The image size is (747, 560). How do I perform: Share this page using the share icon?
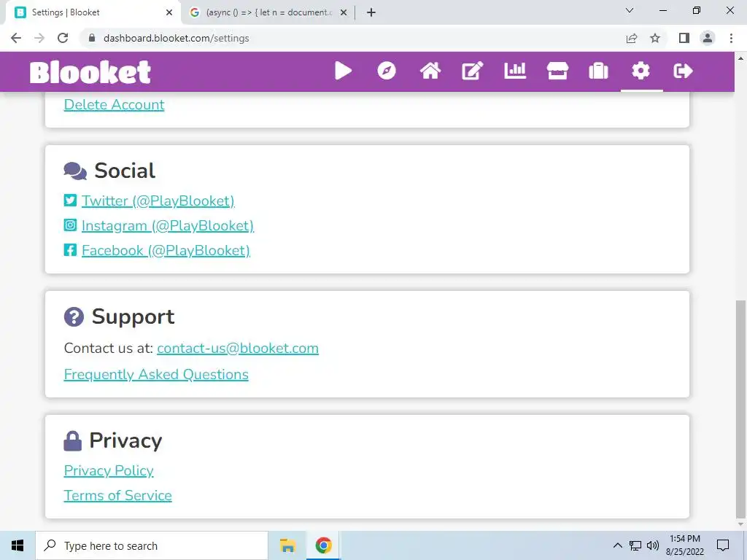pos(632,38)
